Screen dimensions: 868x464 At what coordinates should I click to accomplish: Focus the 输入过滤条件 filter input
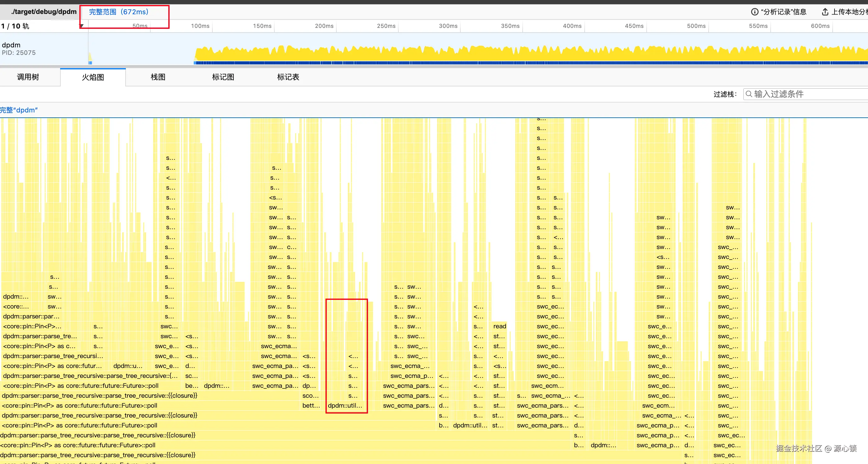pyautogui.click(x=809, y=94)
